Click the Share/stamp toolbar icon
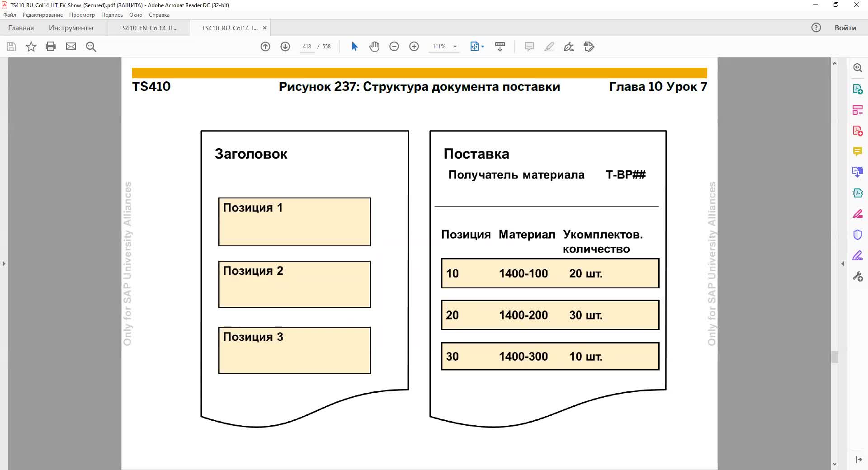The image size is (868, 470). point(589,47)
